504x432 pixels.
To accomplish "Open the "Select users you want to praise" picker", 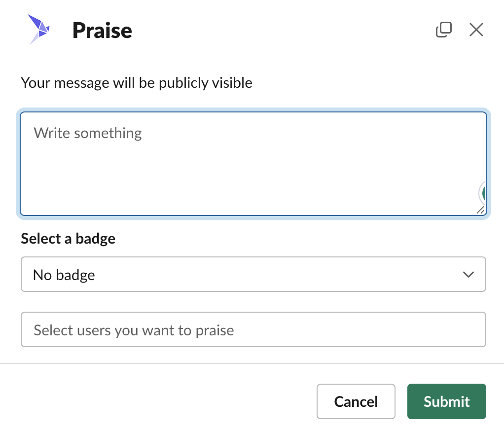I will coord(253,329).
